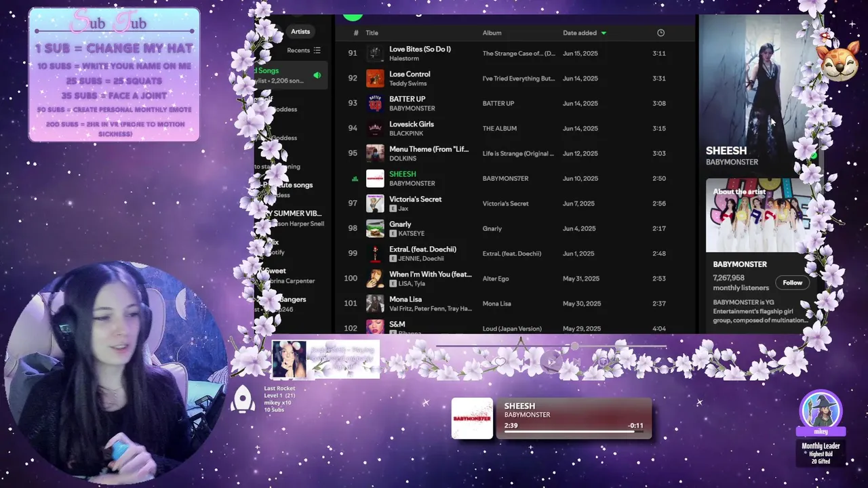Click the When I'm With You album cover
Viewport: 868px width, 488px height.
pos(375,279)
